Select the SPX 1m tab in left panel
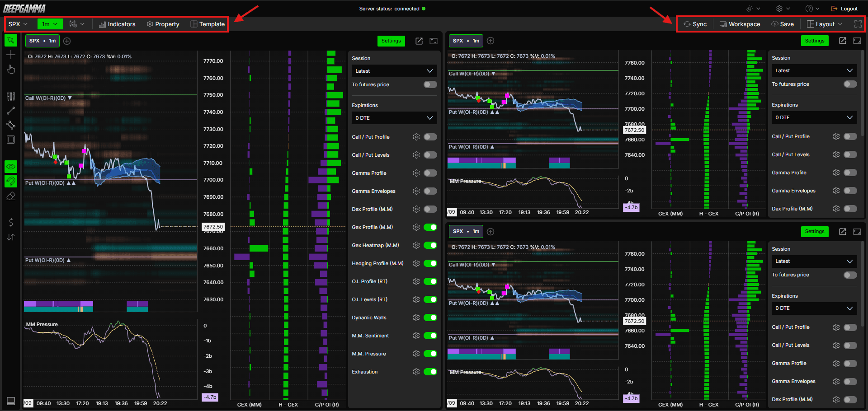The image size is (868, 411). (x=42, y=41)
